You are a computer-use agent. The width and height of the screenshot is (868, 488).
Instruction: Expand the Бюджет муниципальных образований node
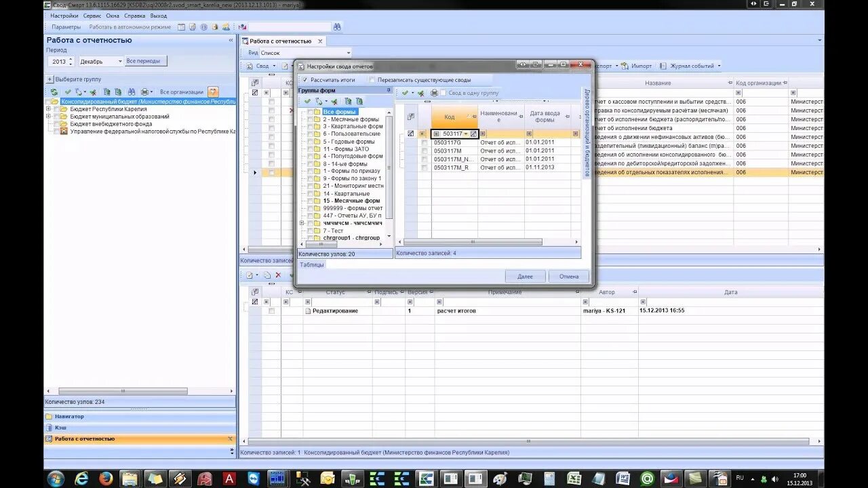point(48,117)
